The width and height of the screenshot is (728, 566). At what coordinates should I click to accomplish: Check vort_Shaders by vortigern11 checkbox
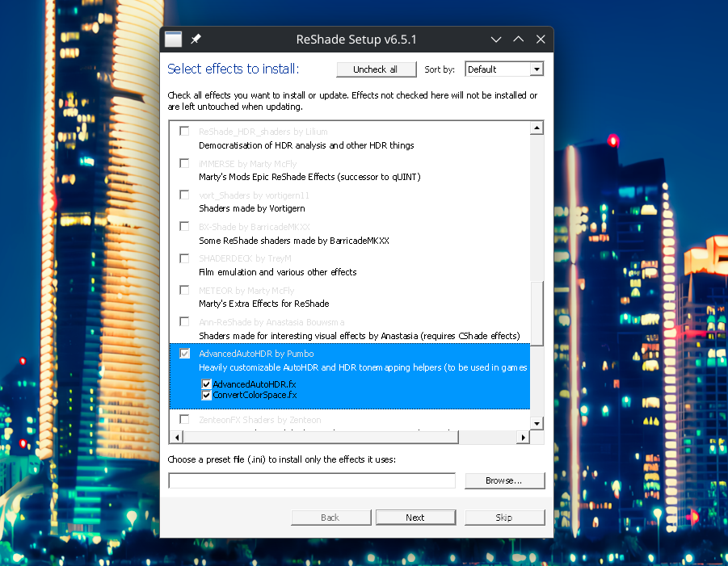(185, 195)
